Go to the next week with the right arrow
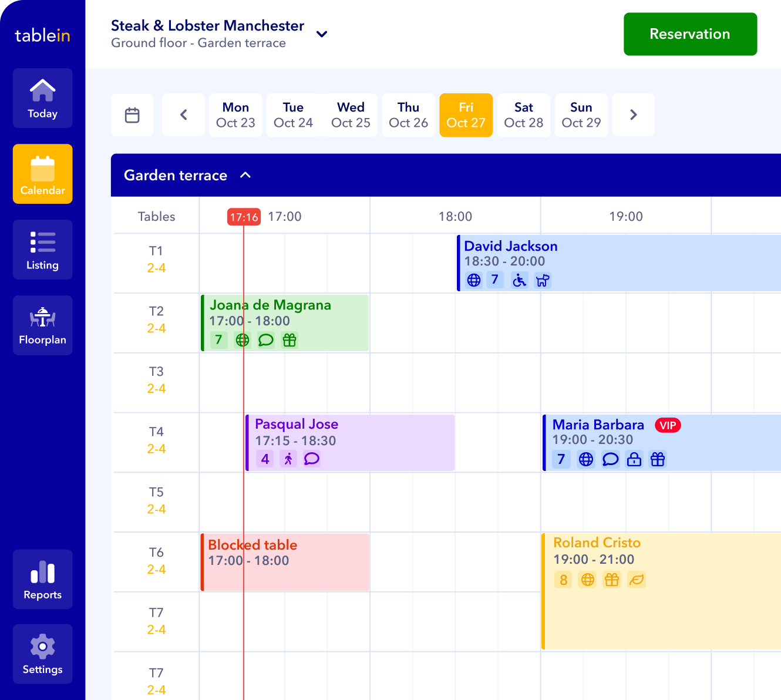Screen dimensions: 781x700 click(634, 115)
